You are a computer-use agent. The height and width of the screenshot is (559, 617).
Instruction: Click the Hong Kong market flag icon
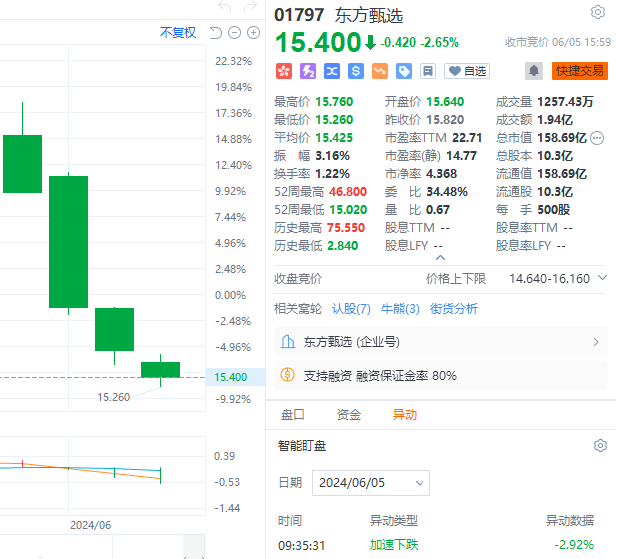[x=284, y=71]
